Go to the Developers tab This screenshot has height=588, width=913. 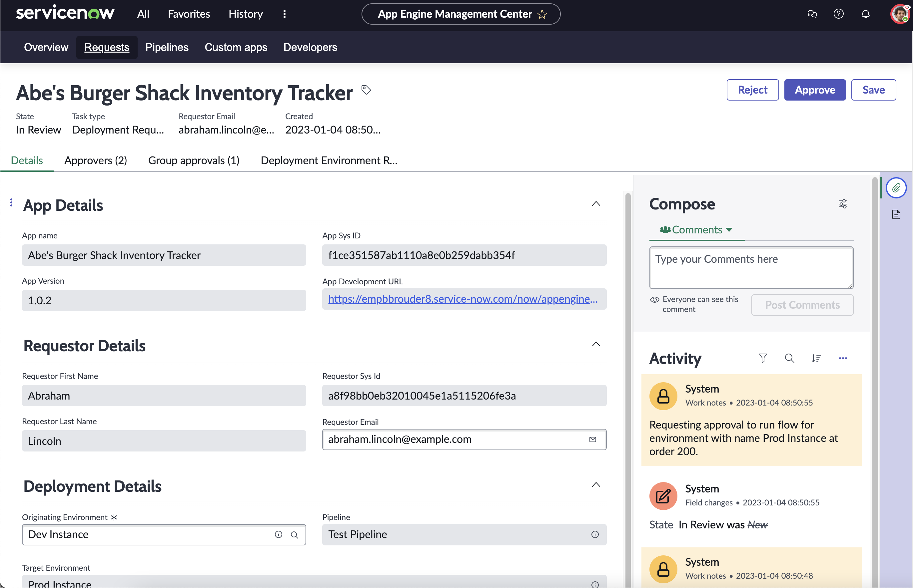click(310, 47)
